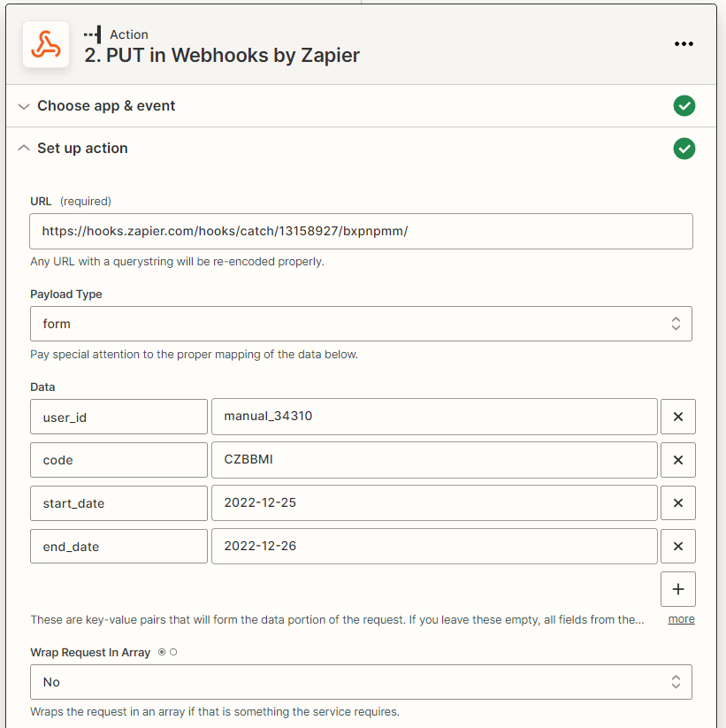Click the start_date key name field
Viewport: 726px width, 728px height.
(118, 502)
